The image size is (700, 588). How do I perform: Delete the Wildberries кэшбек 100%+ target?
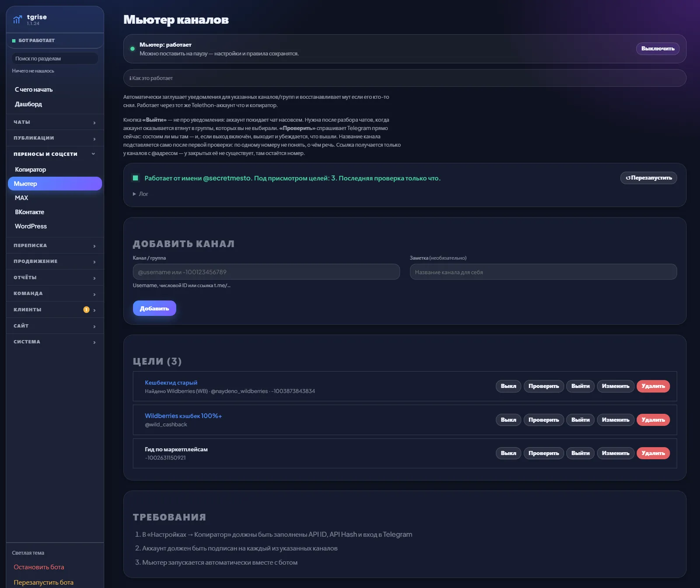[653, 420]
